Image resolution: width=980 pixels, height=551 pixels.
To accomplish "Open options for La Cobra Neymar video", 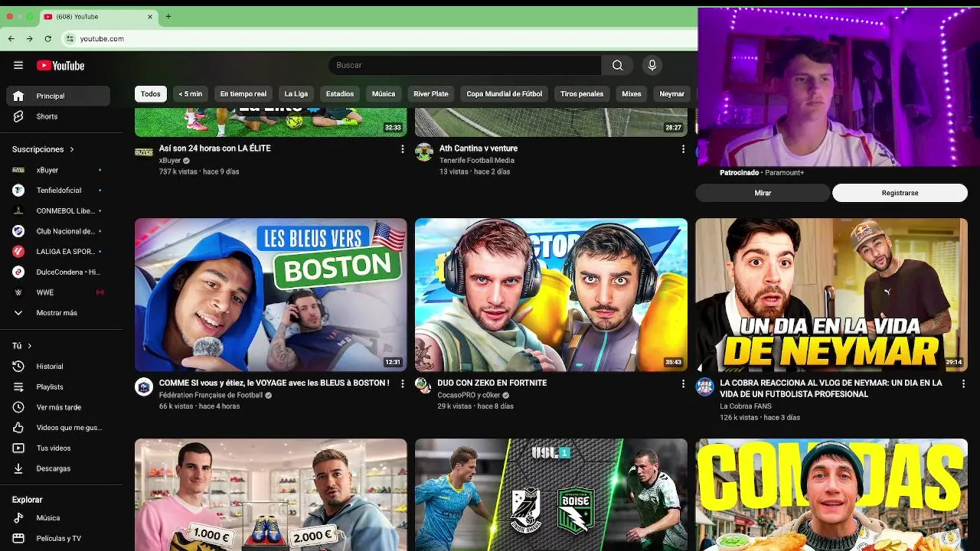I will [x=963, y=383].
